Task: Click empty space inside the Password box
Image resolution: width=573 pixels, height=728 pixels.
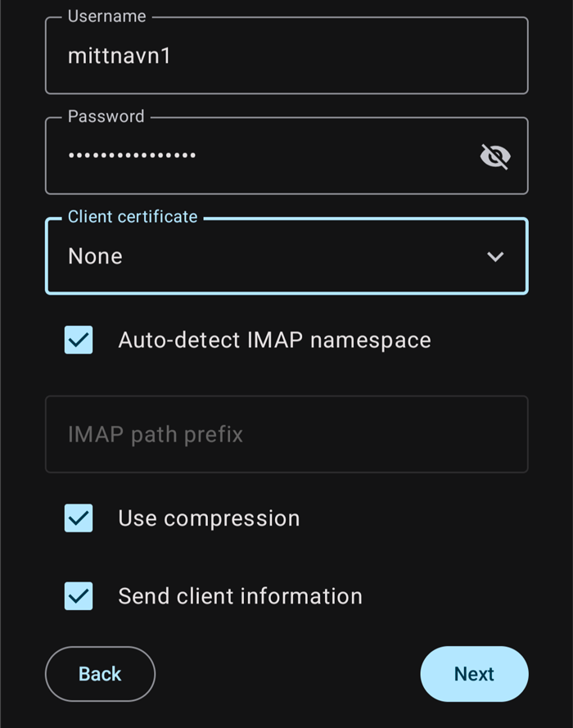Action: tap(334, 156)
